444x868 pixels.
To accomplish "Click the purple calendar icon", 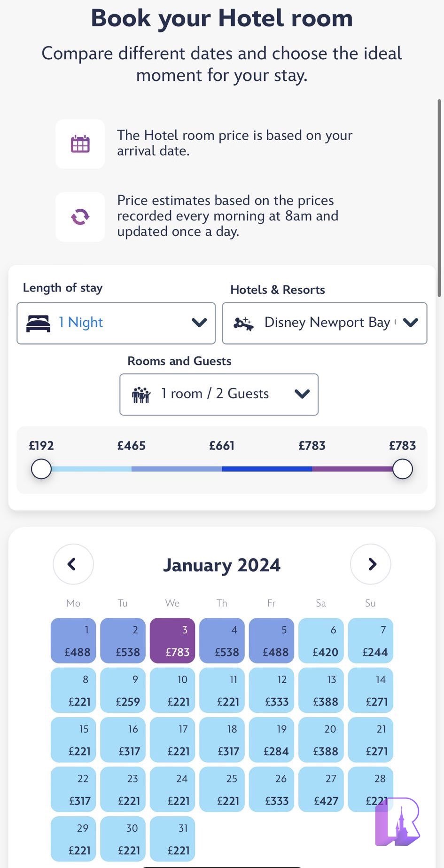I will 80,144.
